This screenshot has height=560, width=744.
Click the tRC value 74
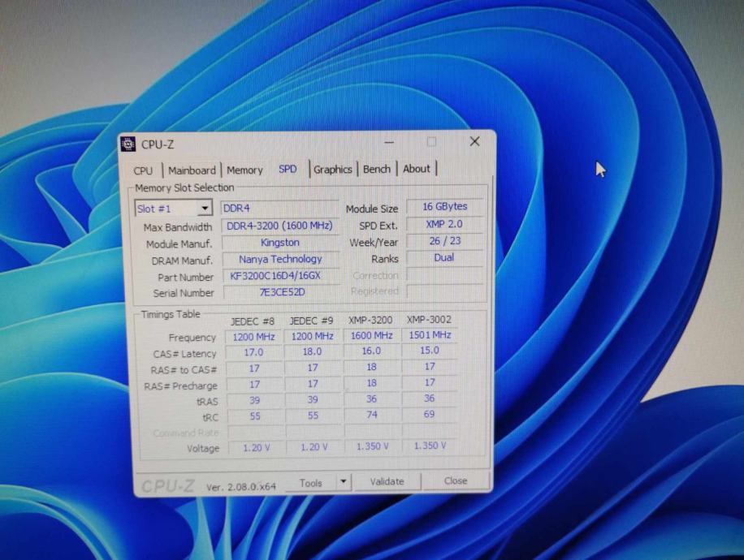[x=372, y=415]
